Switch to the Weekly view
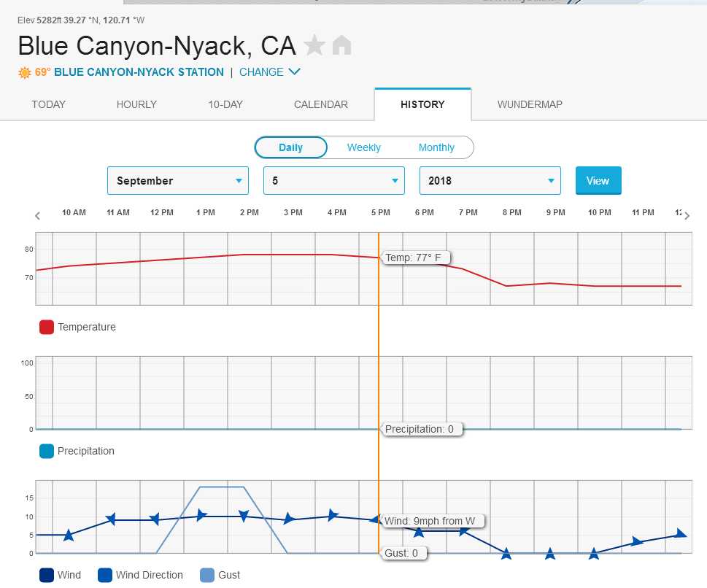The height and width of the screenshot is (588, 707). click(363, 147)
